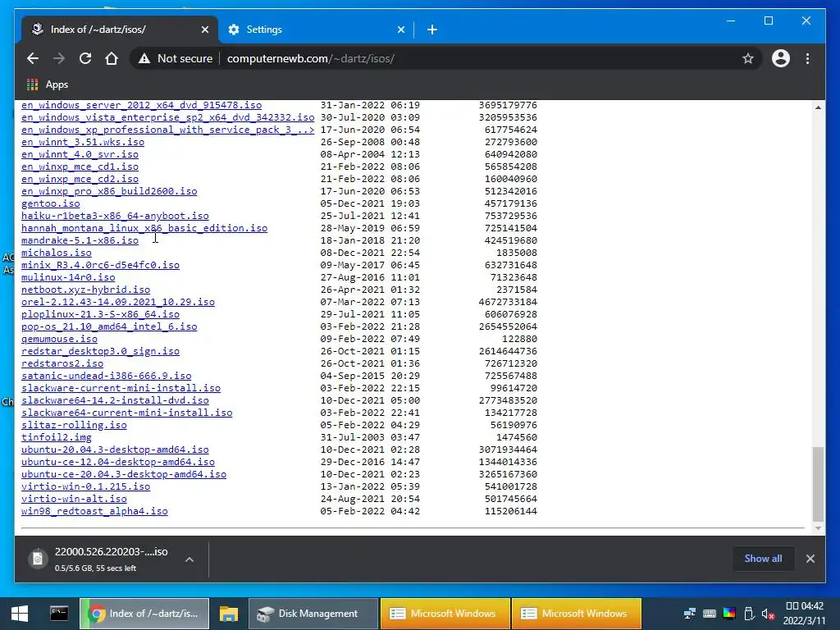Download ubuntu-20.04.3-desktop-amd64.iso

point(115,450)
